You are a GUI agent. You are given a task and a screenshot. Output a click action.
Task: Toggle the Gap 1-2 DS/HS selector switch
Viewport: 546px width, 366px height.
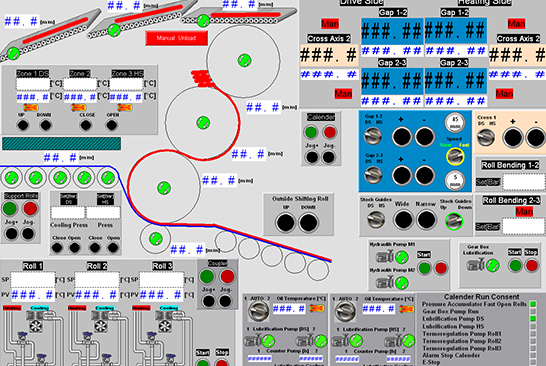[373, 136]
